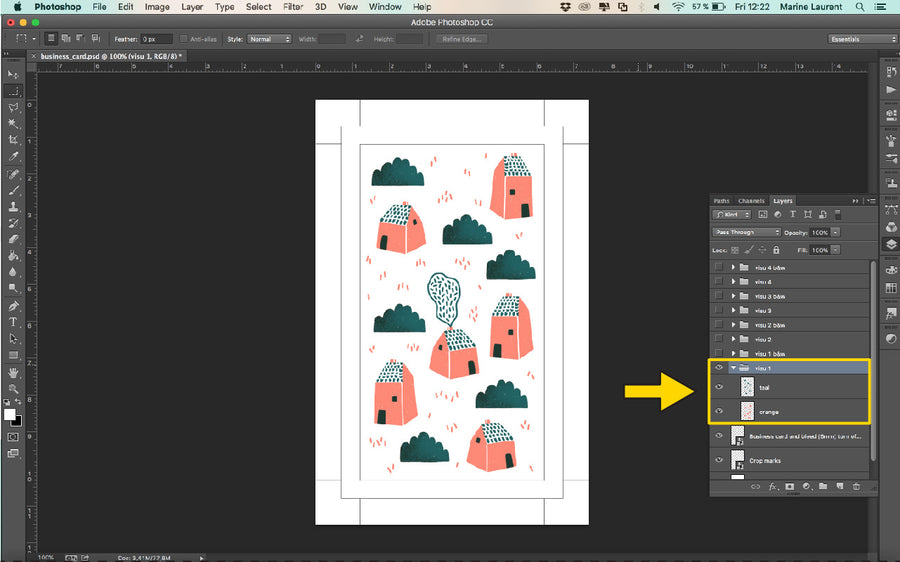Show the visu 4 group

point(719,281)
